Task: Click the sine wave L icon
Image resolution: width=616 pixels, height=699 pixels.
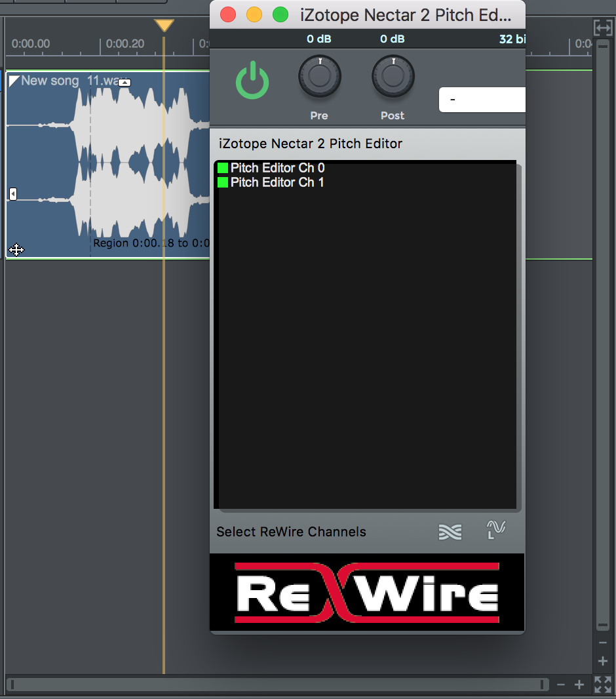Action: (x=495, y=530)
